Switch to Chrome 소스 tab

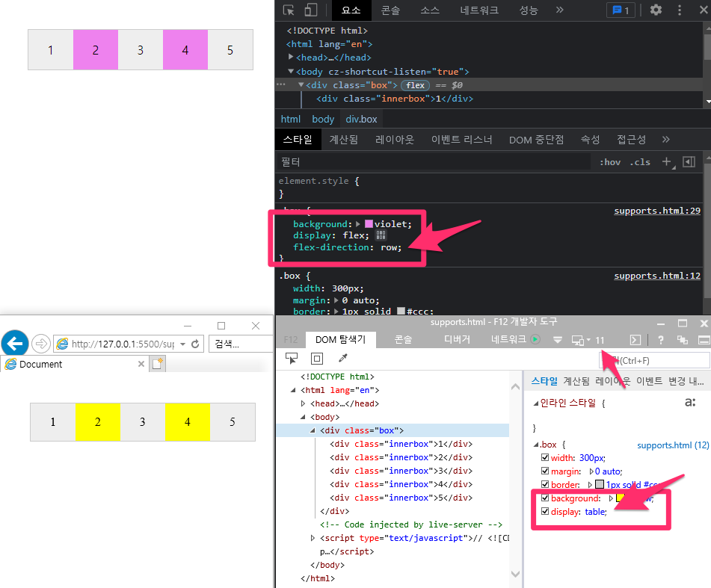coord(430,10)
